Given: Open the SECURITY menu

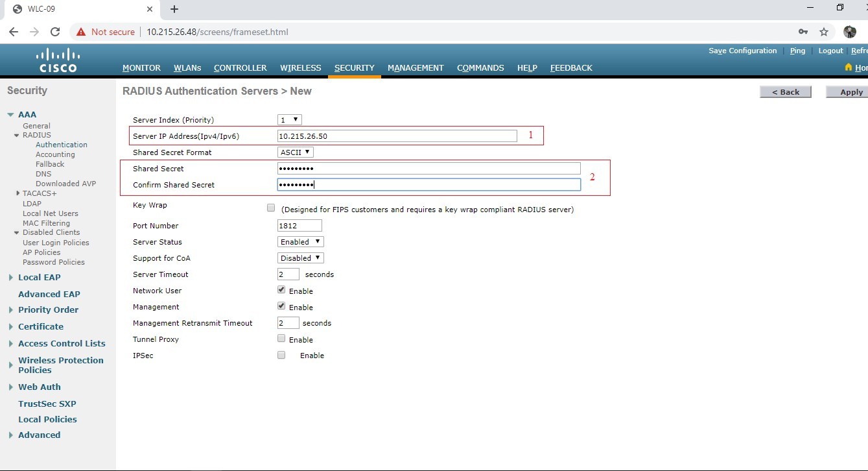Looking at the screenshot, I should (x=355, y=67).
